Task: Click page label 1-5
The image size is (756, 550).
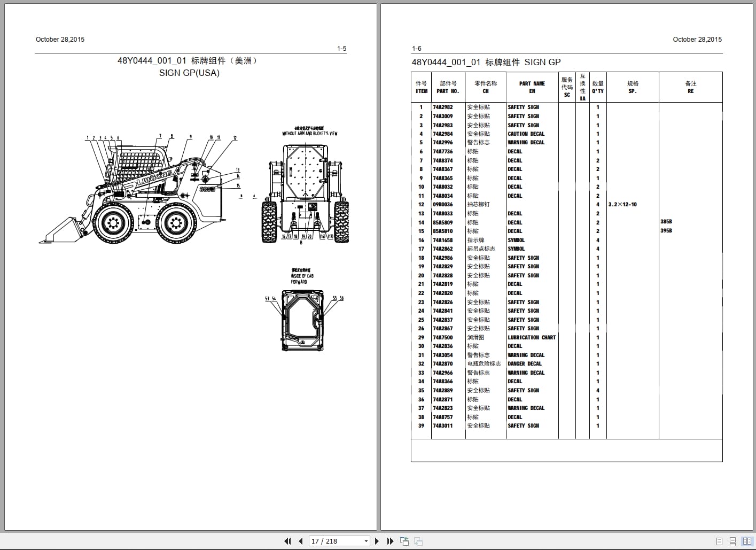Action: coord(341,49)
